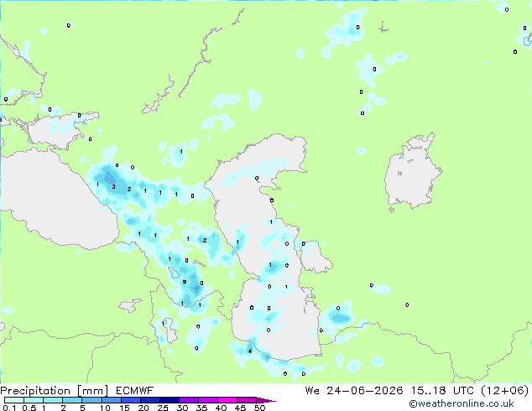This screenshot has height=411, width=532.
Task: Click the legend label '15'
Action: click(124, 408)
